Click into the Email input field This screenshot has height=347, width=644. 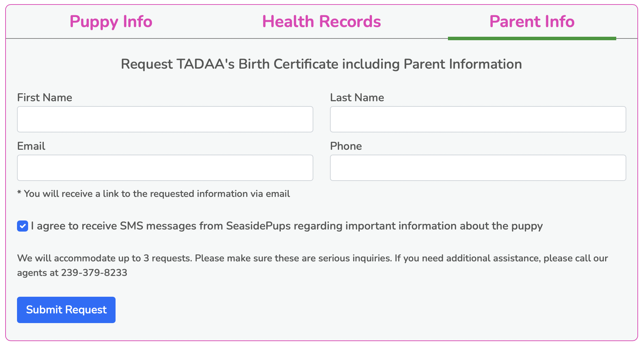165,168
